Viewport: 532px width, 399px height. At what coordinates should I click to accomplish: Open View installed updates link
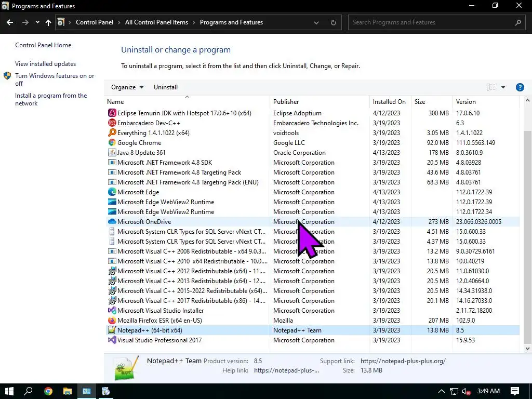pyautogui.click(x=46, y=64)
